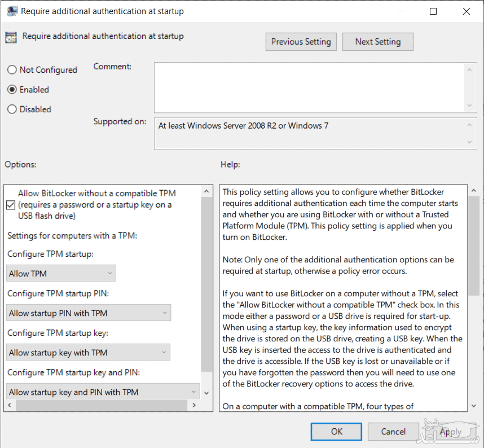Go to the Next Setting
This screenshot has height=448, width=484.
point(377,42)
